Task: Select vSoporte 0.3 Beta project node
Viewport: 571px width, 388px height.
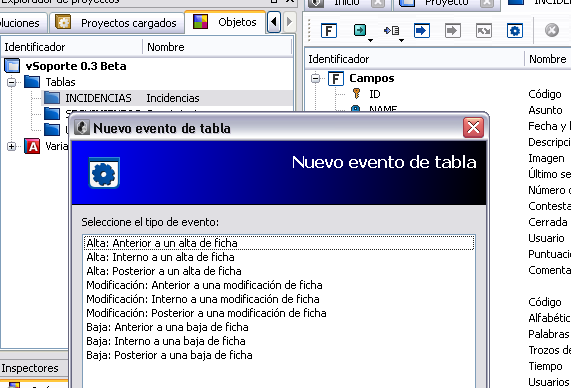Action: [76, 66]
